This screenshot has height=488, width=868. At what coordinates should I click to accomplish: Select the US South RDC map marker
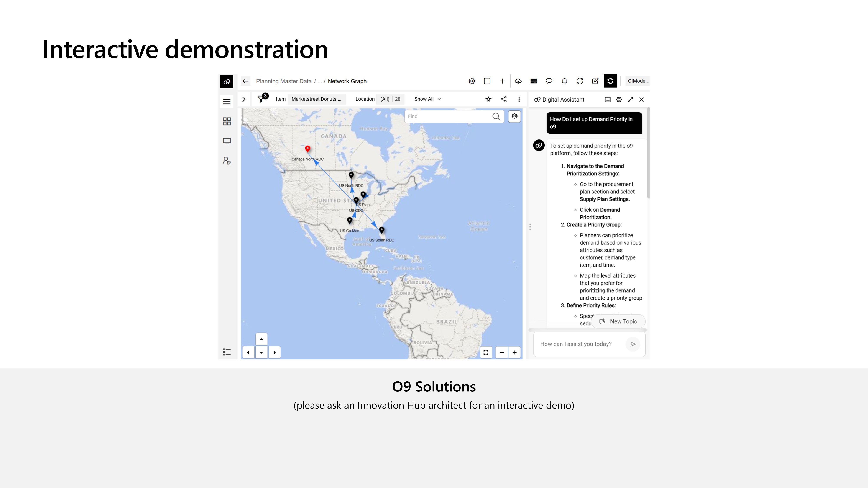tap(381, 230)
